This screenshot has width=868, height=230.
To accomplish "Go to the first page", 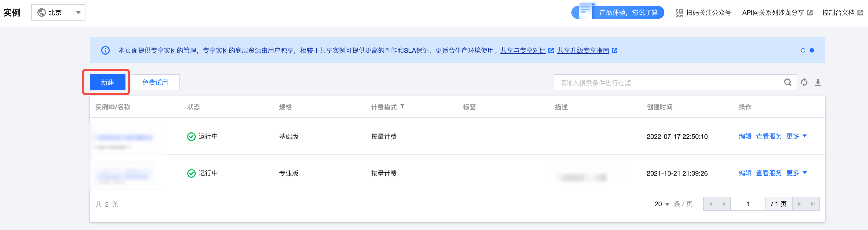I will (710, 204).
